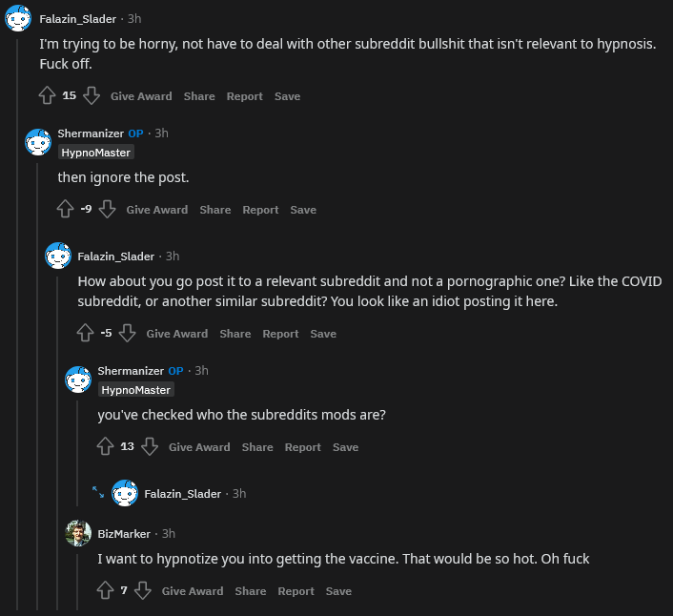This screenshot has height=616, width=673.
Task: Upvote Falazin_Slader's top comment with 15 points
Action: pyautogui.click(x=48, y=95)
